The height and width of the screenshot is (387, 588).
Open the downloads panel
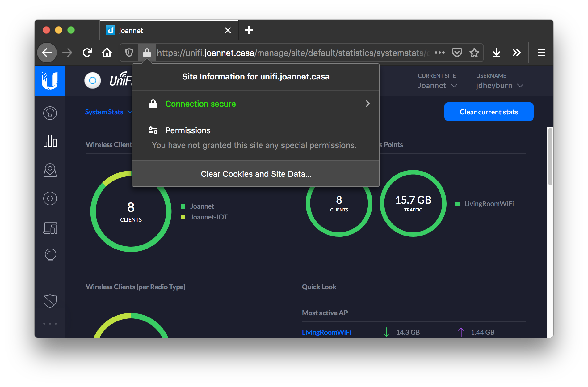coord(497,53)
